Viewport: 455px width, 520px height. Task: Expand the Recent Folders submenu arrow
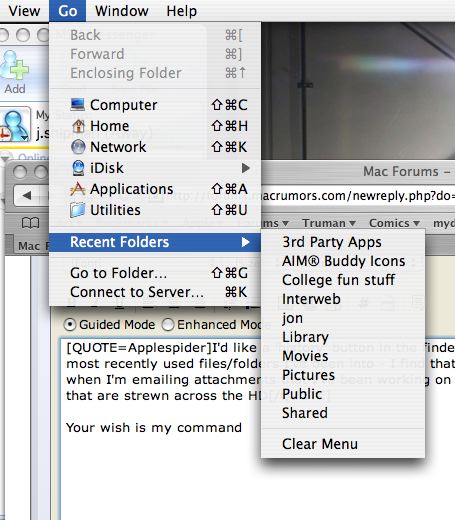246,242
